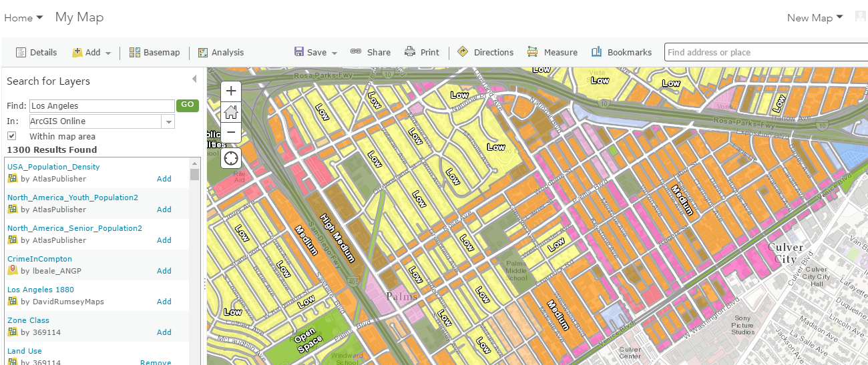Find my location on map
Image resolution: width=868 pixels, height=365 pixels.
pyautogui.click(x=231, y=158)
